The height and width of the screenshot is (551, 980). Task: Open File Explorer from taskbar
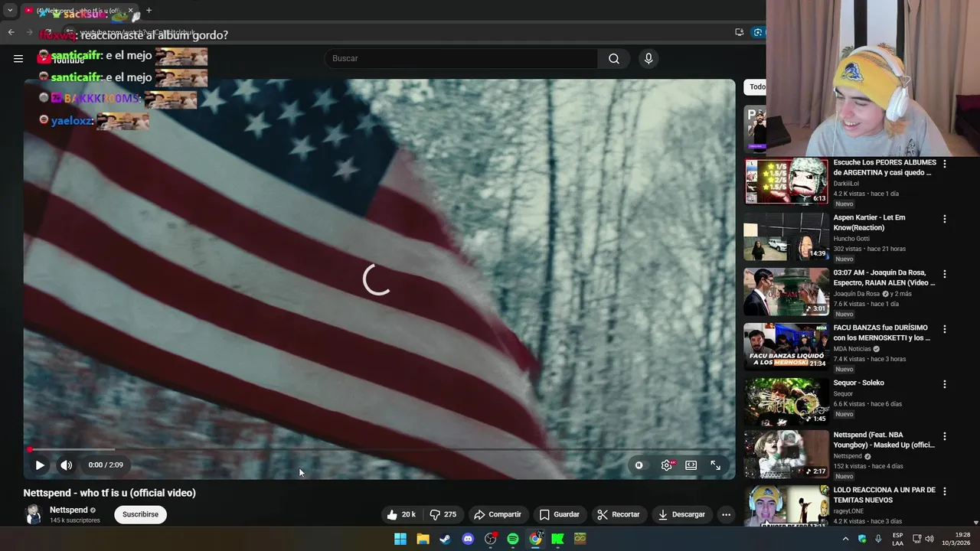point(423,539)
